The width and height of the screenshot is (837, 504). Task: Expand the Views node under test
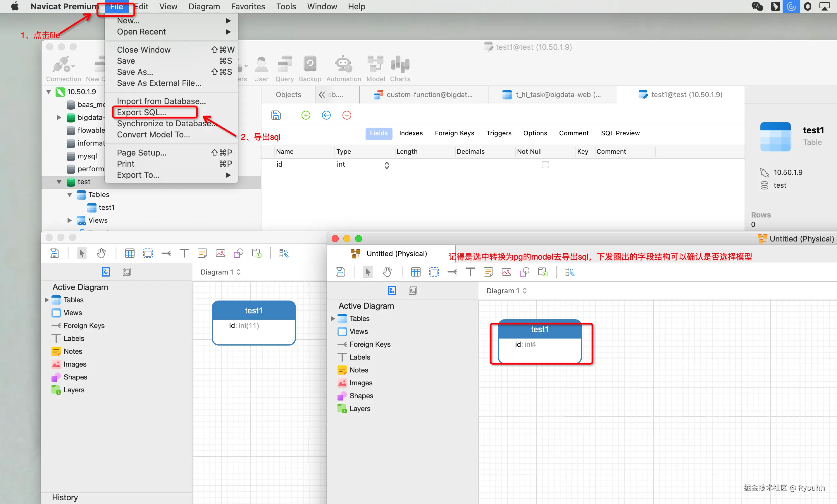(x=70, y=220)
